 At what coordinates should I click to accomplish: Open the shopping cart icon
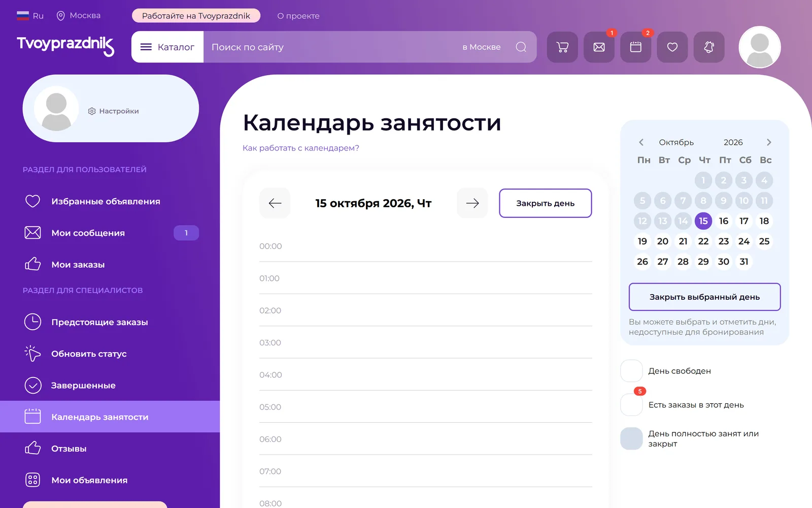tap(562, 47)
